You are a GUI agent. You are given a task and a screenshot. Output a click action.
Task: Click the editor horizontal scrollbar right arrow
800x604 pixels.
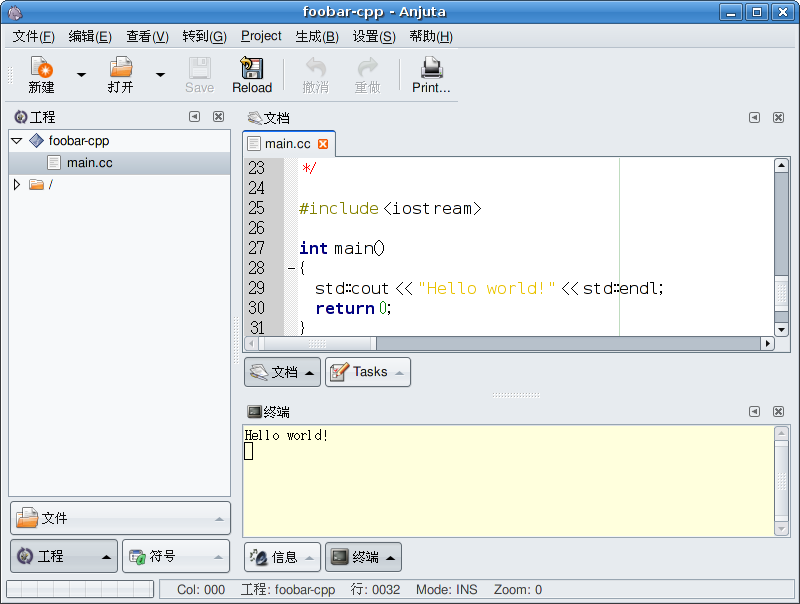click(x=767, y=344)
